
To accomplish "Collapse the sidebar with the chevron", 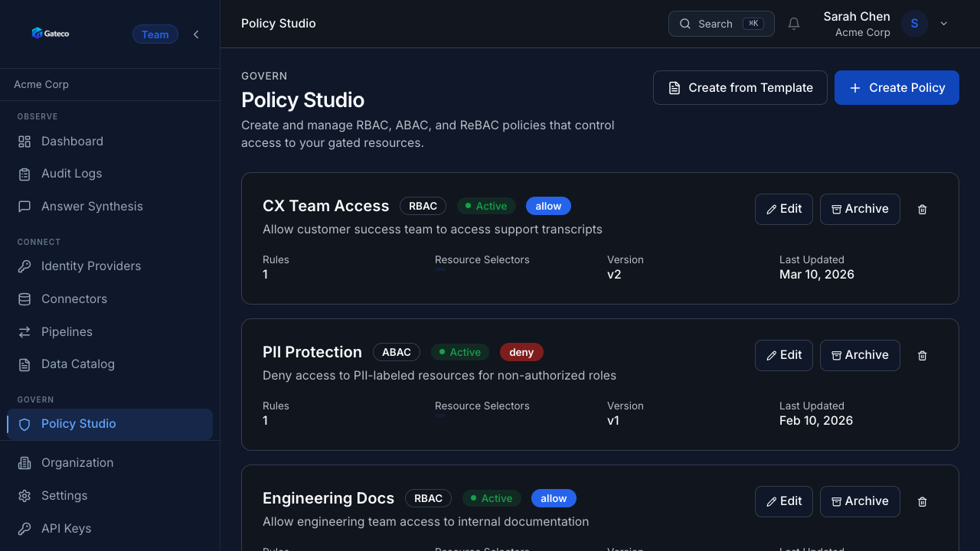I will click(196, 34).
